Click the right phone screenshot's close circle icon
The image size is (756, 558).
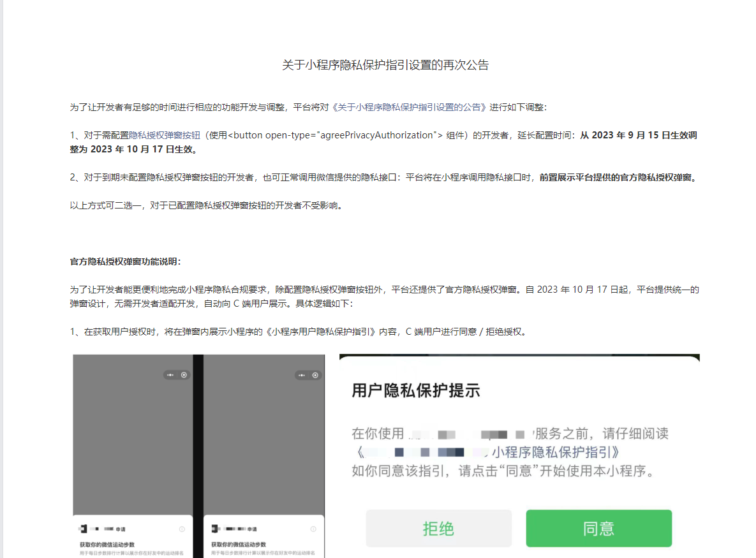click(315, 376)
